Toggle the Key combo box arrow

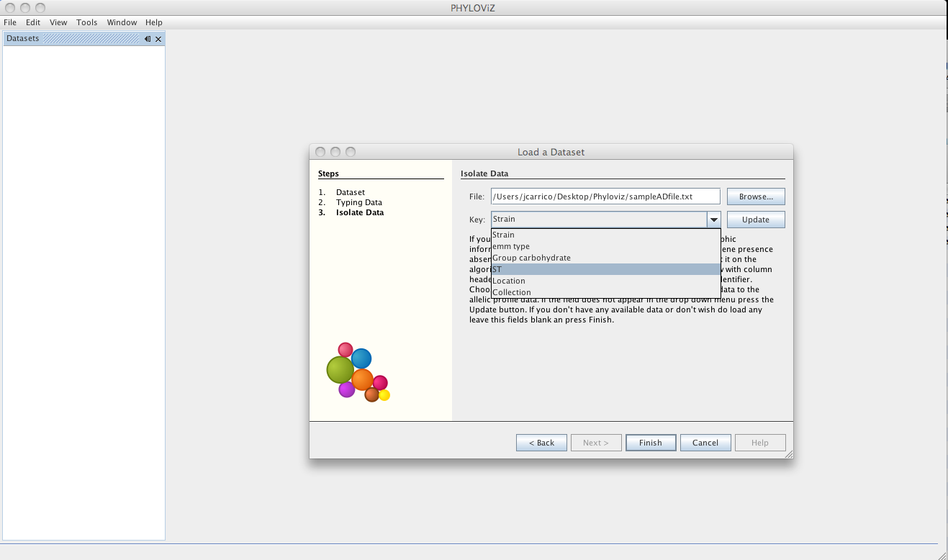(713, 220)
